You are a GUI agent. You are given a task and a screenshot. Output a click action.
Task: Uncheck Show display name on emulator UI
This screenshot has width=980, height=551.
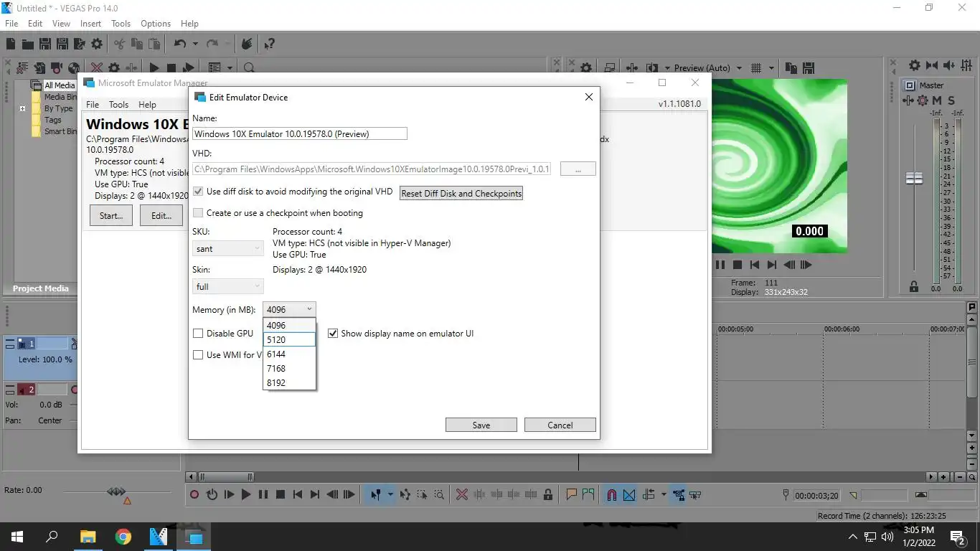pos(333,334)
